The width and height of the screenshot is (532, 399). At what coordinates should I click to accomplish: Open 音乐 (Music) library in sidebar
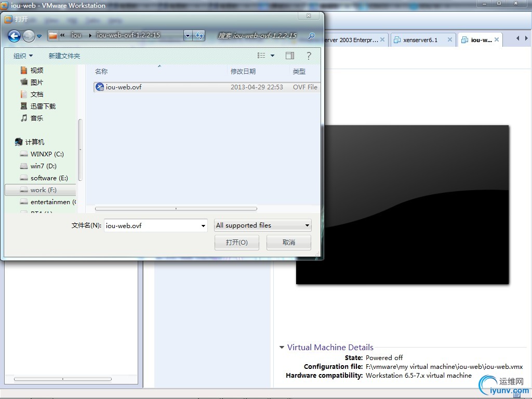coord(32,118)
